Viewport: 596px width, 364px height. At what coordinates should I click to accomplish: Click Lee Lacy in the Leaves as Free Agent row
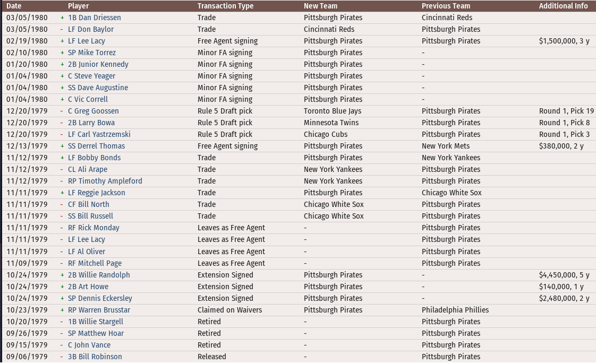point(86,239)
